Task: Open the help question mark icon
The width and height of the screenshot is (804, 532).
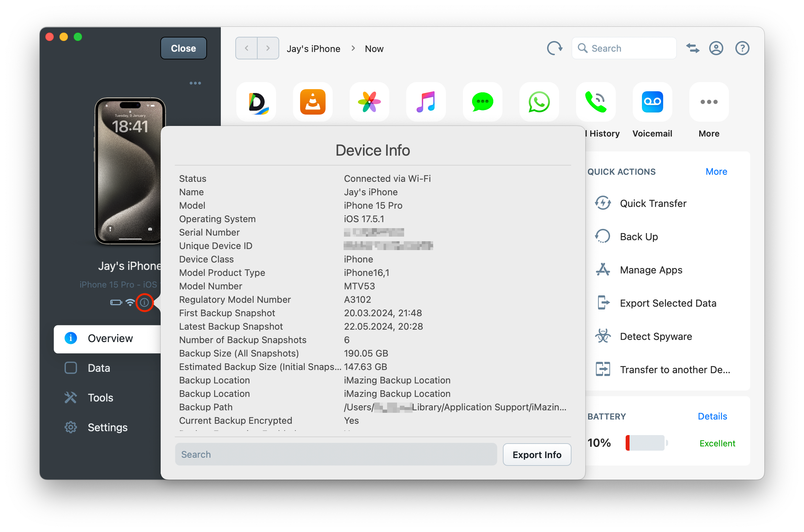Action: click(x=742, y=48)
